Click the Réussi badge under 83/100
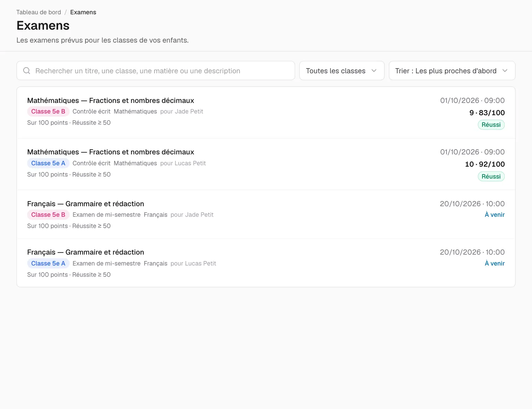 [491, 125]
